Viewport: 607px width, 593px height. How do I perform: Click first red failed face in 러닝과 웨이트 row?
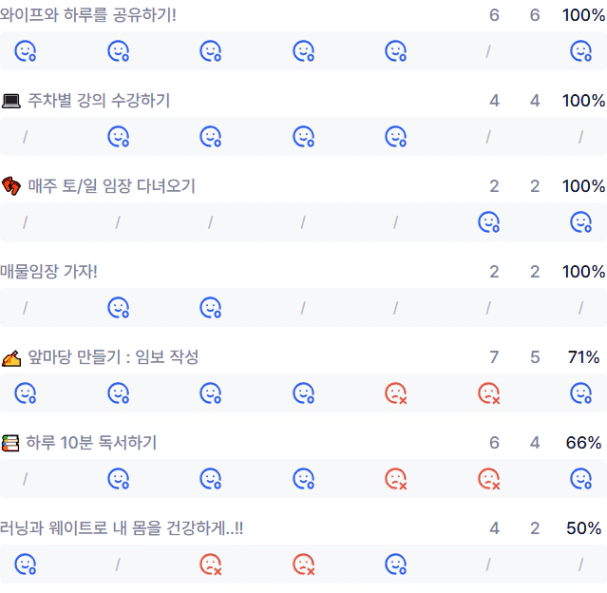click(x=211, y=565)
